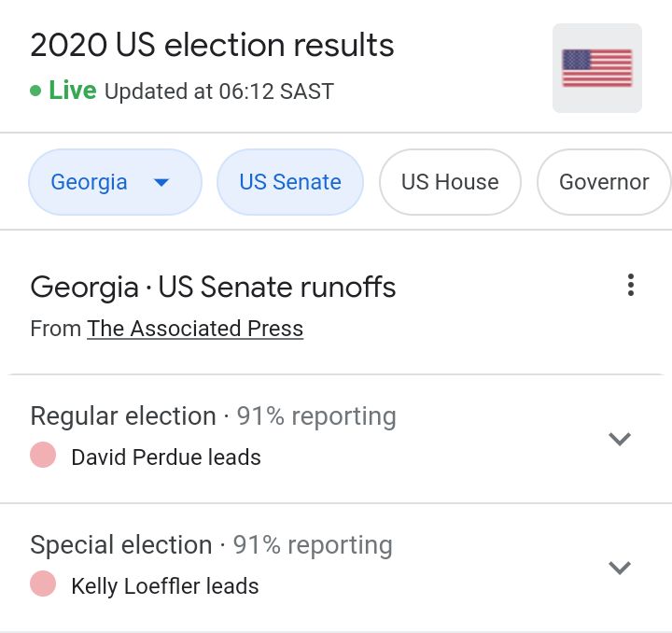The height and width of the screenshot is (633, 672).
Task: Open The Associated Press source link
Action: point(195,329)
